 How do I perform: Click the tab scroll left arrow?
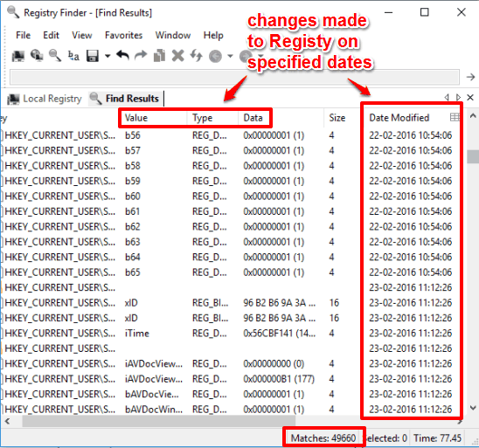tap(447, 97)
